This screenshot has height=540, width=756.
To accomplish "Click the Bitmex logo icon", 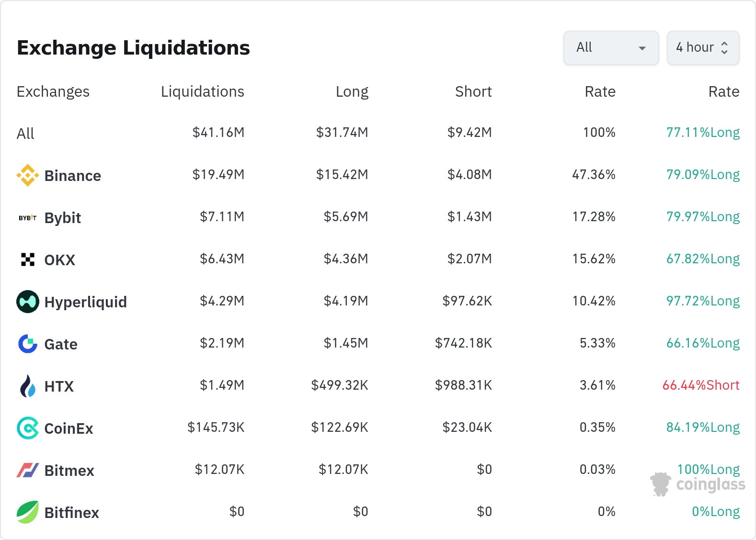I will click(28, 470).
